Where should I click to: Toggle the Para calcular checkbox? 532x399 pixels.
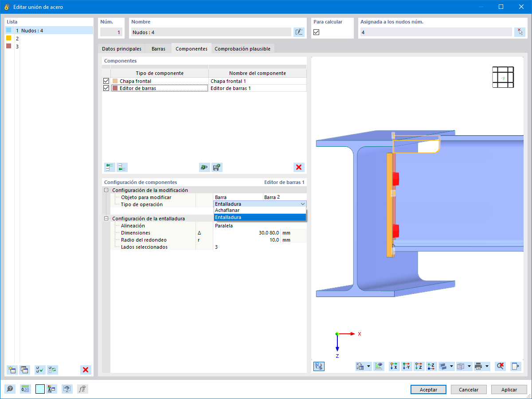(317, 32)
